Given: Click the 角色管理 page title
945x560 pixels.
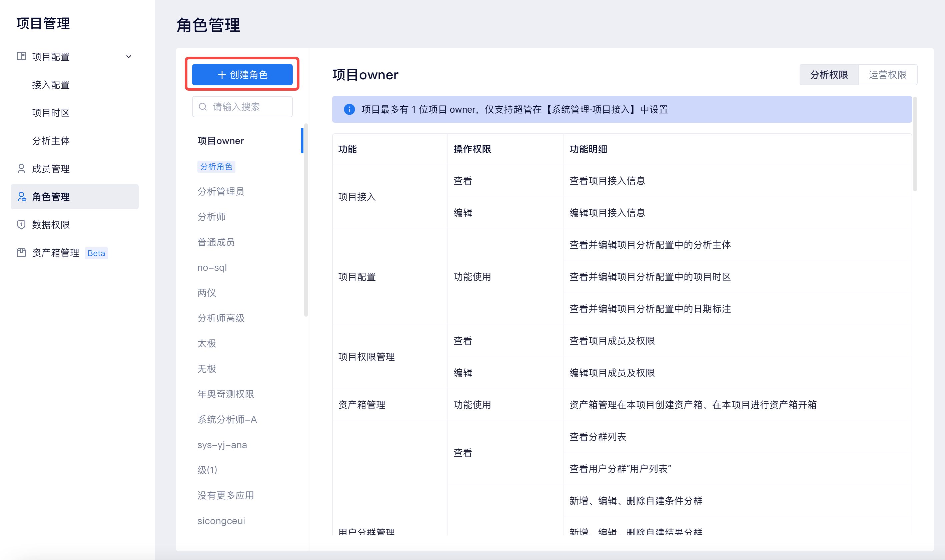Looking at the screenshot, I should coord(208,25).
